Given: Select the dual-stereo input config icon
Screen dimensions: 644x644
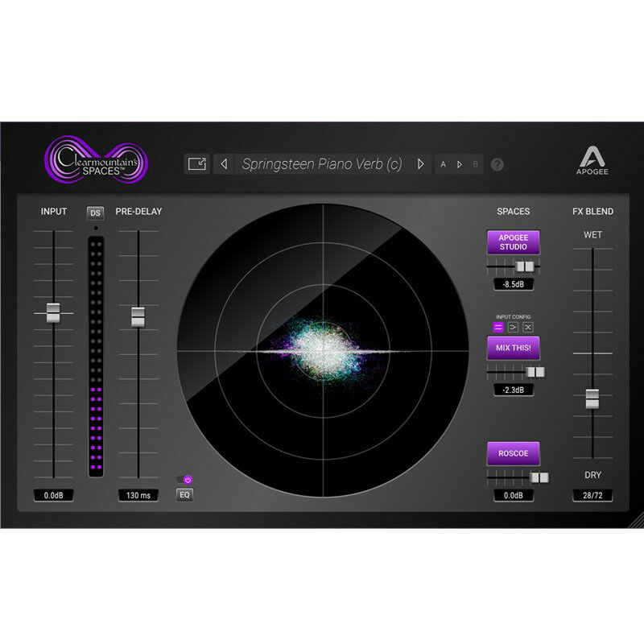Looking at the screenshot, I should [x=498, y=327].
